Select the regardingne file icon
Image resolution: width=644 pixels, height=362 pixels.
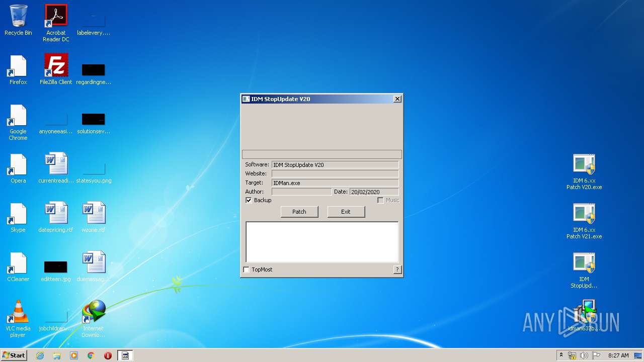pyautogui.click(x=94, y=73)
